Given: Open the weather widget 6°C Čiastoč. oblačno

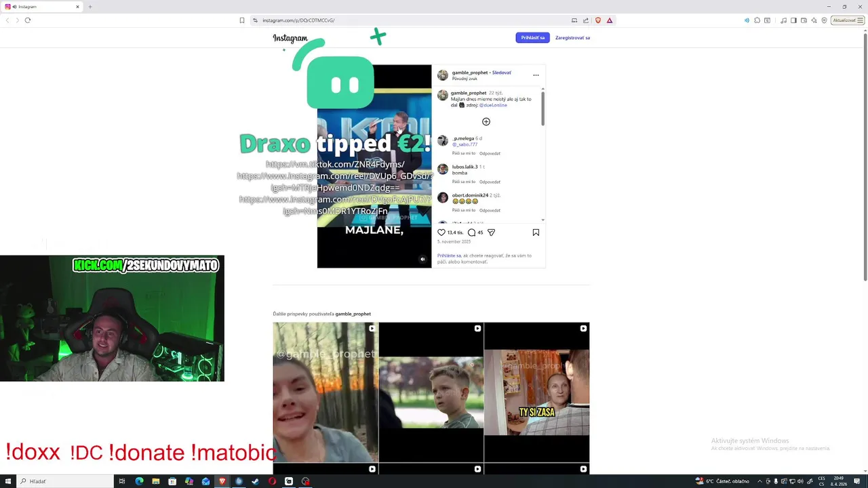Looking at the screenshot, I should 723,481.
